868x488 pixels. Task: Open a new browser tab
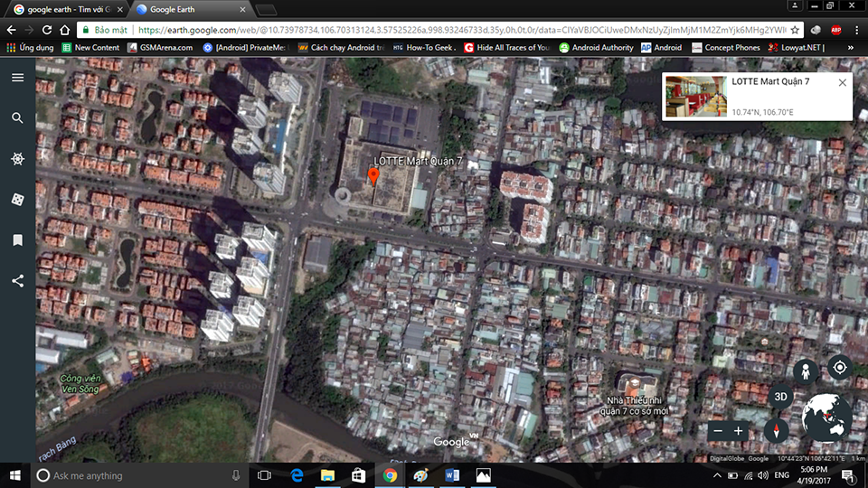tap(266, 9)
